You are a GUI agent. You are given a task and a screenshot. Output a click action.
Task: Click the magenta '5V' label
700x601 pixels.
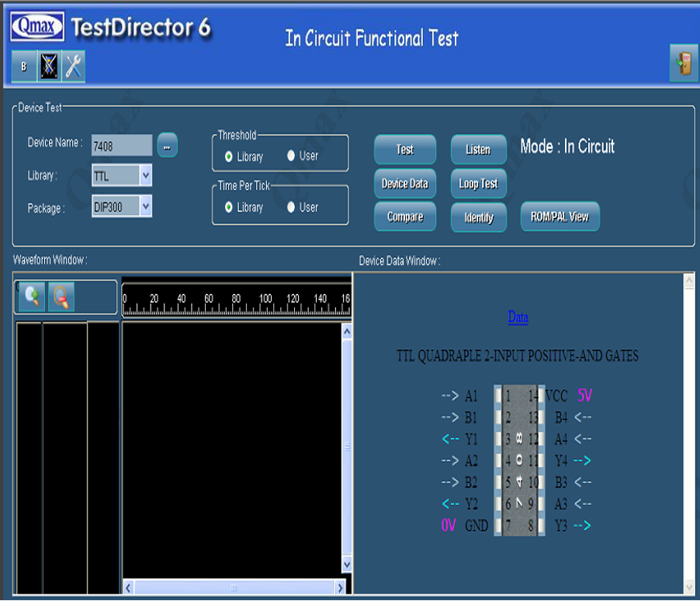click(x=585, y=395)
